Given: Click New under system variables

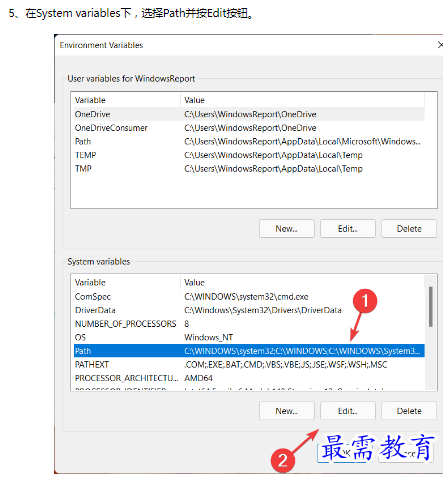Looking at the screenshot, I should click(287, 411).
